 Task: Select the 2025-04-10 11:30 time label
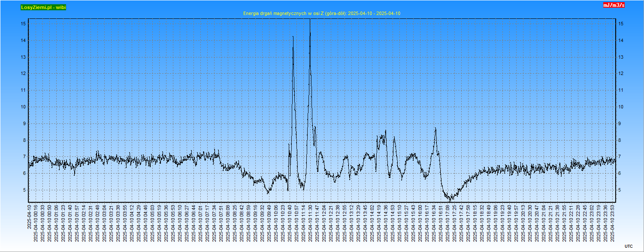310,223
